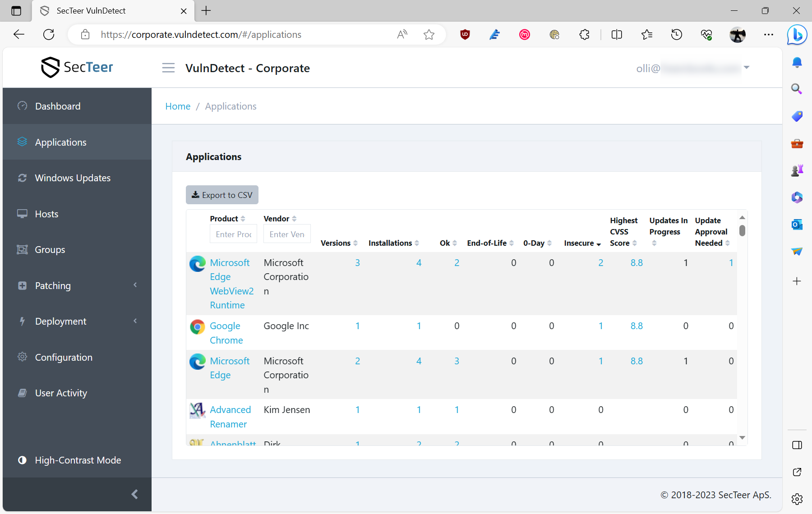This screenshot has width=812, height=514.
Task: Open browser Extensions puzzle icon
Action: click(584, 35)
